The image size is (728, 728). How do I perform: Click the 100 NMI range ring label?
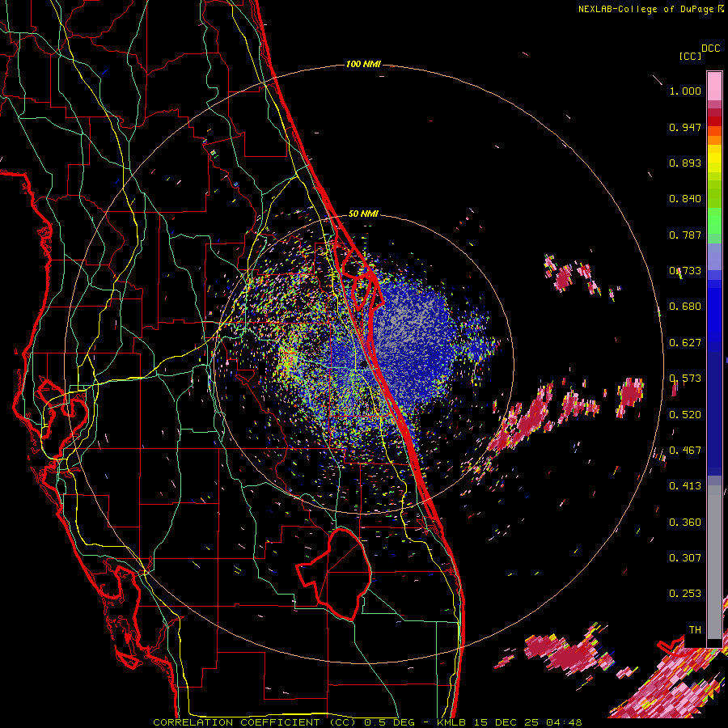[x=363, y=64]
